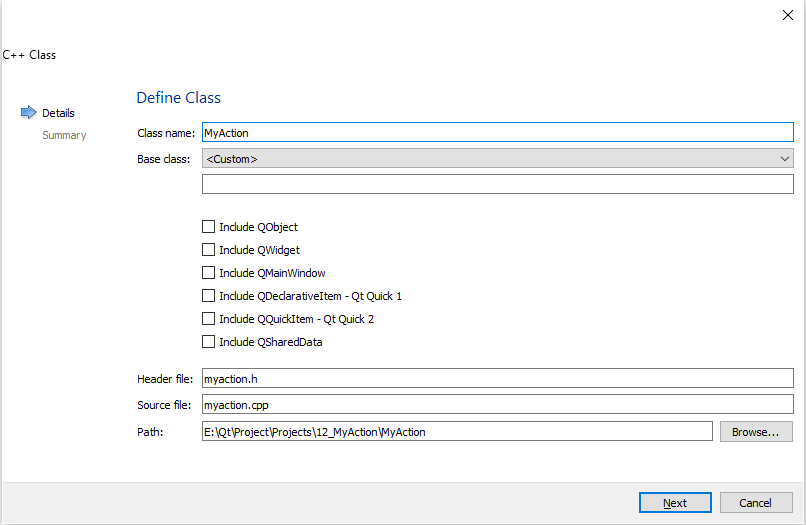Click the Header file input field
This screenshot has width=806, height=525.
tap(498, 378)
